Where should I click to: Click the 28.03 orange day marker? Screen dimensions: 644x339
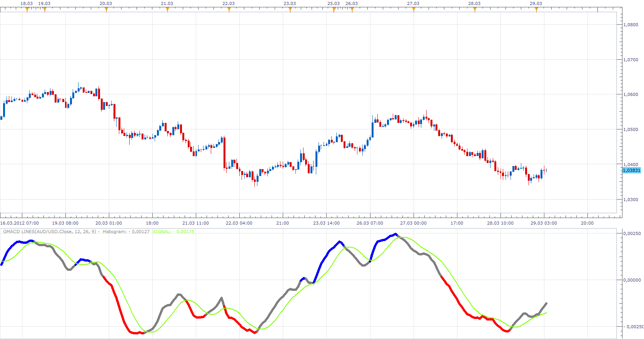click(475, 10)
